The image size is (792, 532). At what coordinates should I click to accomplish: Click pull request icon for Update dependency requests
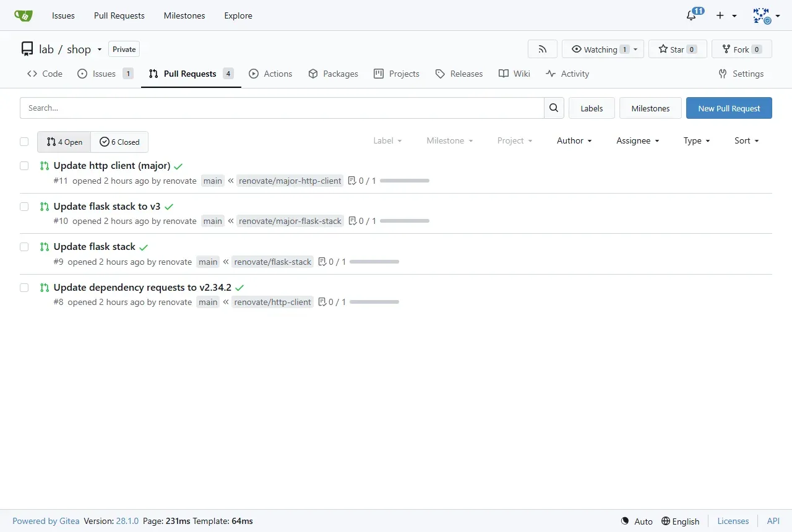[x=45, y=288]
